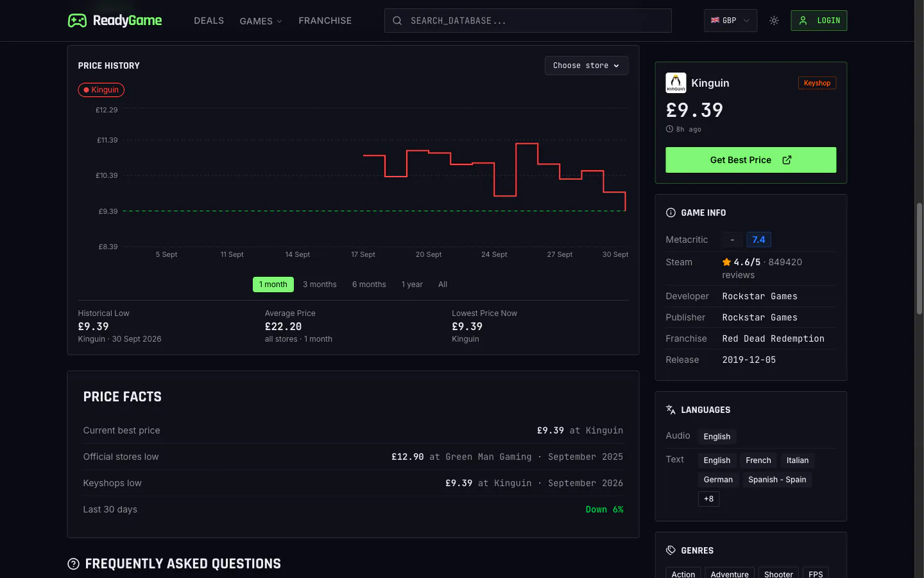
Task: Select the 3 months range
Action: coord(320,285)
